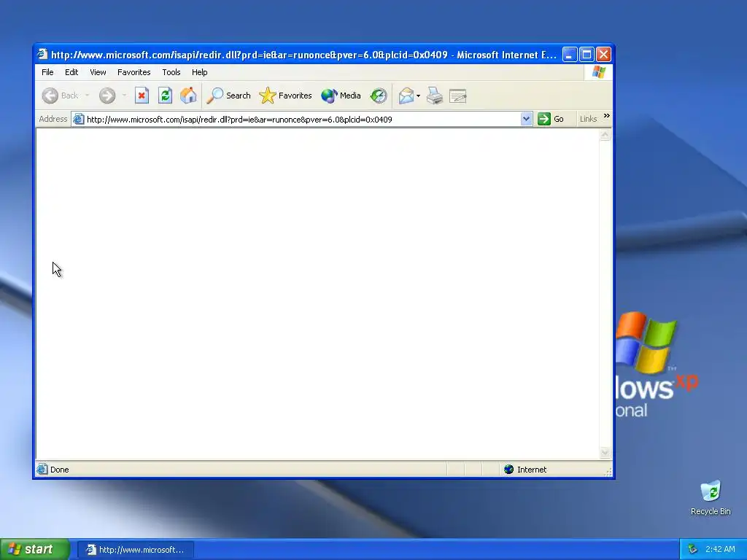
Task: Open the Forward history dropdown arrow
Action: (x=124, y=96)
